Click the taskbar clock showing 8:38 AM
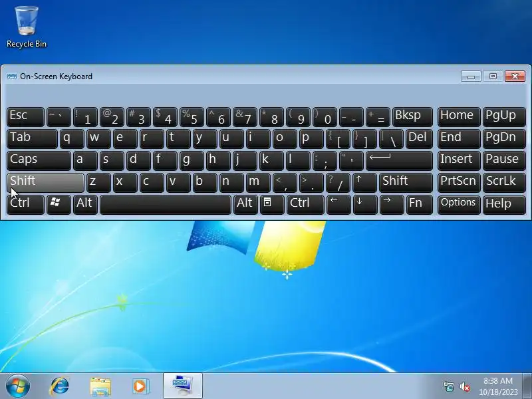Screen dimensions: 532x399 click(498, 386)
